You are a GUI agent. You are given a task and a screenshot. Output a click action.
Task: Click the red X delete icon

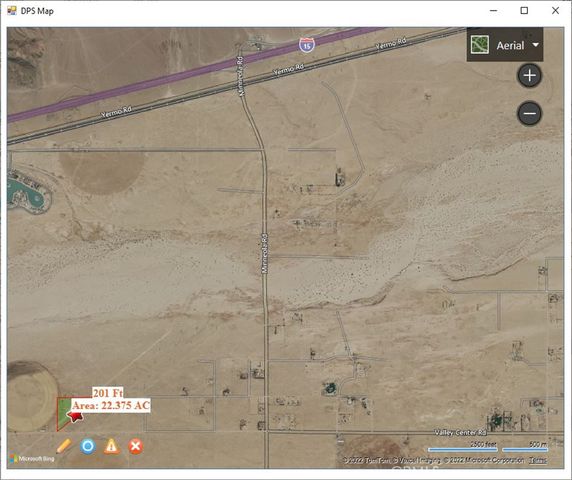point(136,446)
